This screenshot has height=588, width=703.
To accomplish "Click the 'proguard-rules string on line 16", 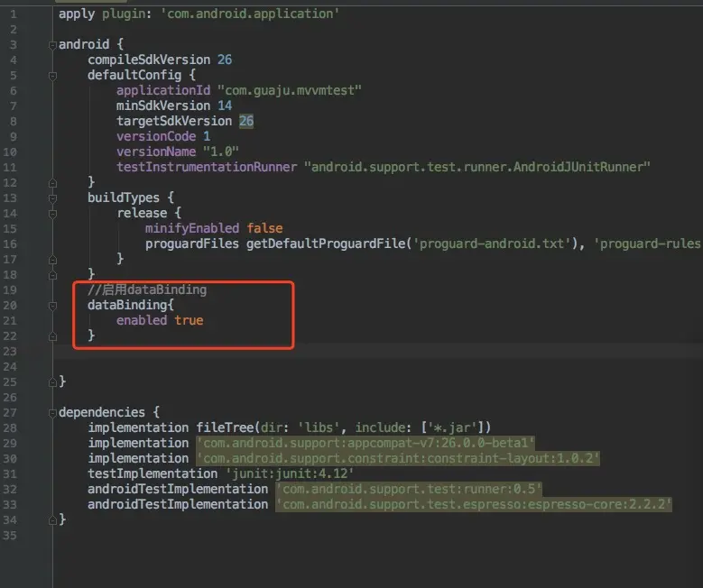I will click(647, 243).
